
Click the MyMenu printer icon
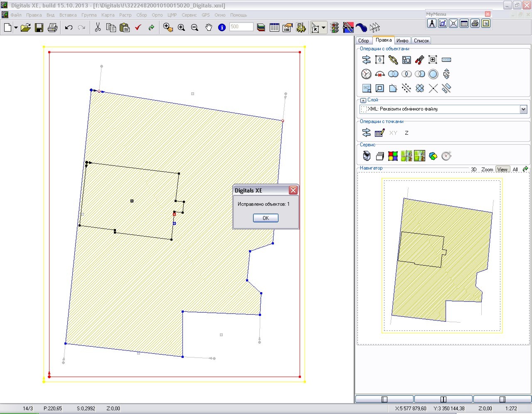[475, 23]
